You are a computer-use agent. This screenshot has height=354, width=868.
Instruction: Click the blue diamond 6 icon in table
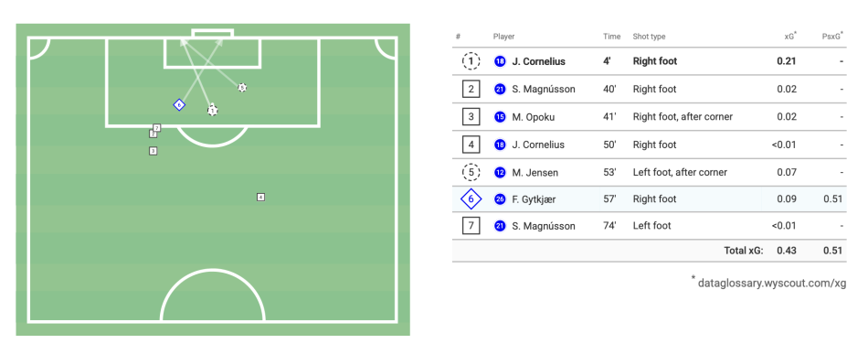[471, 199]
